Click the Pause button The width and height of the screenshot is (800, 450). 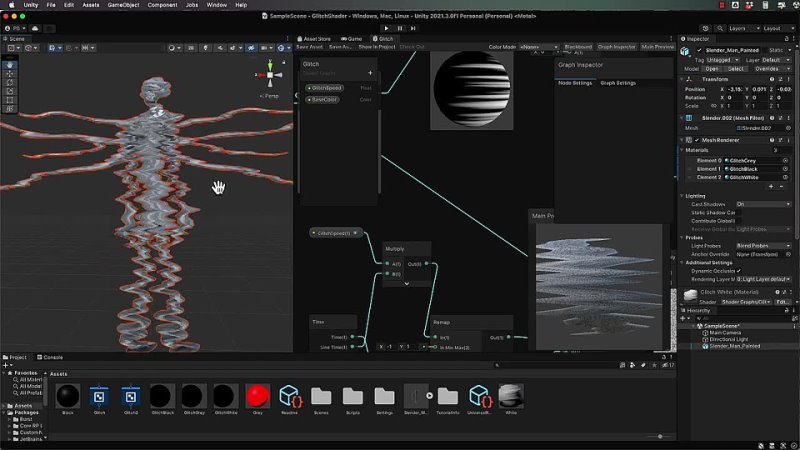[399, 28]
